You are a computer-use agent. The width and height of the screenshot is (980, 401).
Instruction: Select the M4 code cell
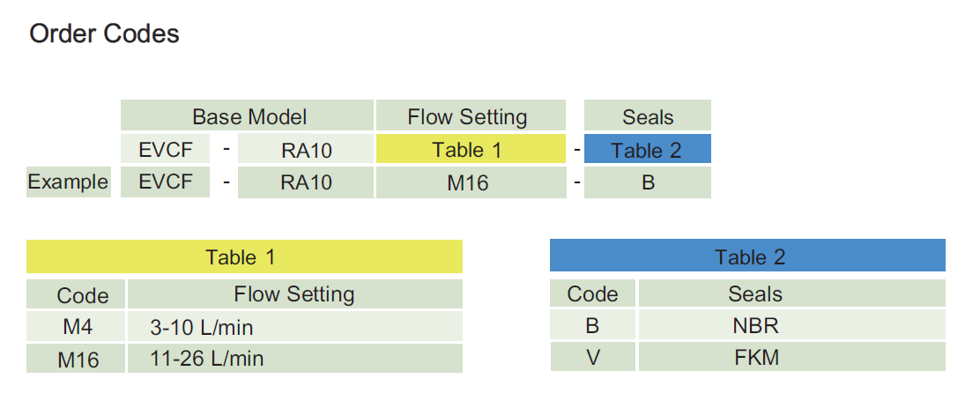point(77,328)
